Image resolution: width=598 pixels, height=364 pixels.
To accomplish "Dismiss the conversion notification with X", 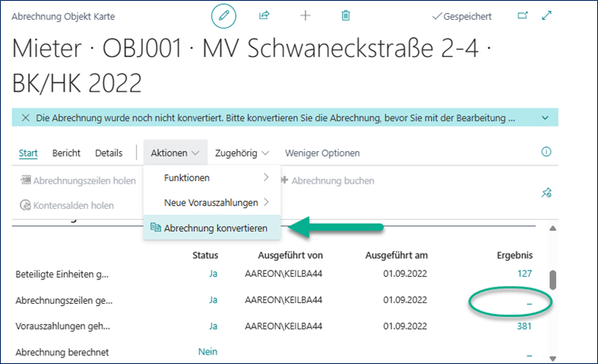I will coord(25,118).
